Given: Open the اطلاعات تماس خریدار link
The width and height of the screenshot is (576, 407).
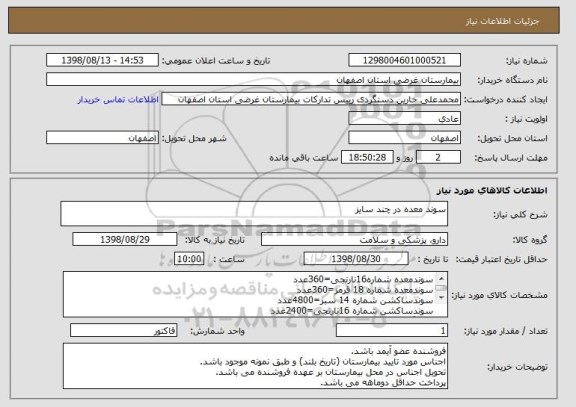Looking at the screenshot, I should click(x=118, y=100).
